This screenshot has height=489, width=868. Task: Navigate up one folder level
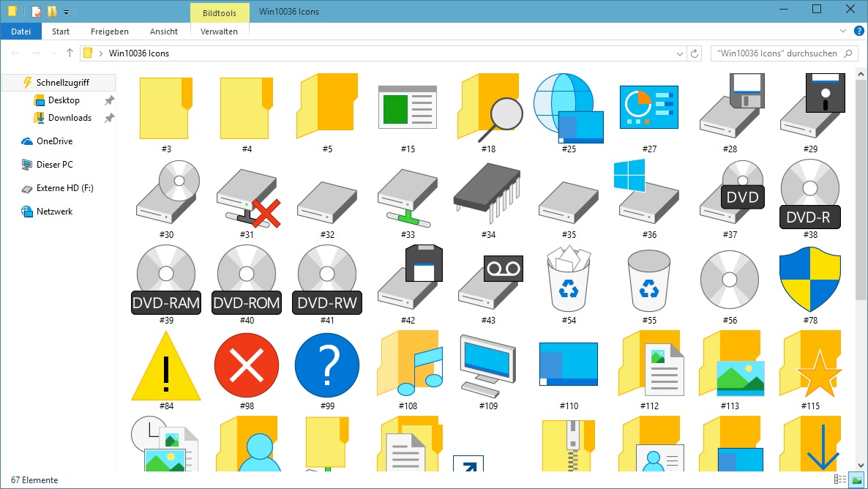[70, 53]
